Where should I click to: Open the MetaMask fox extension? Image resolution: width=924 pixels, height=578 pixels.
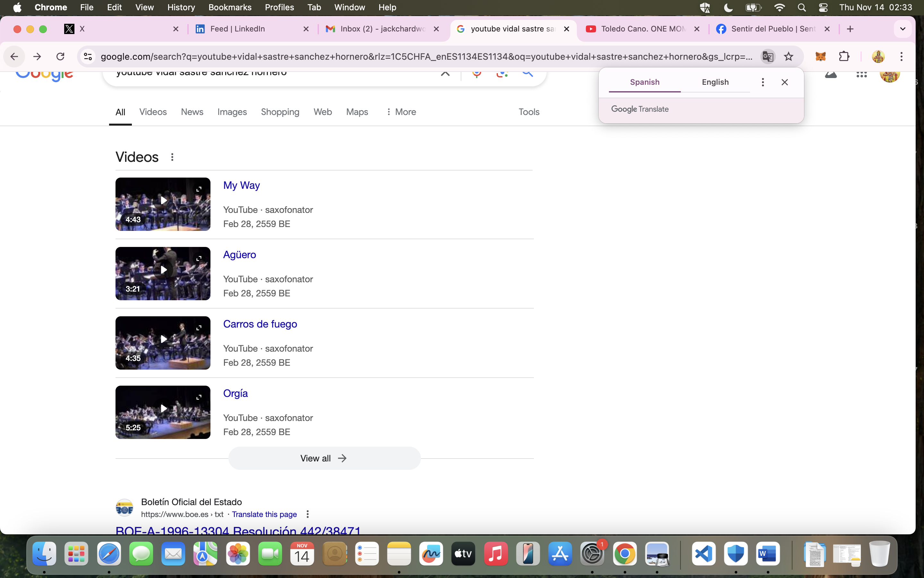tap(820, 57)
